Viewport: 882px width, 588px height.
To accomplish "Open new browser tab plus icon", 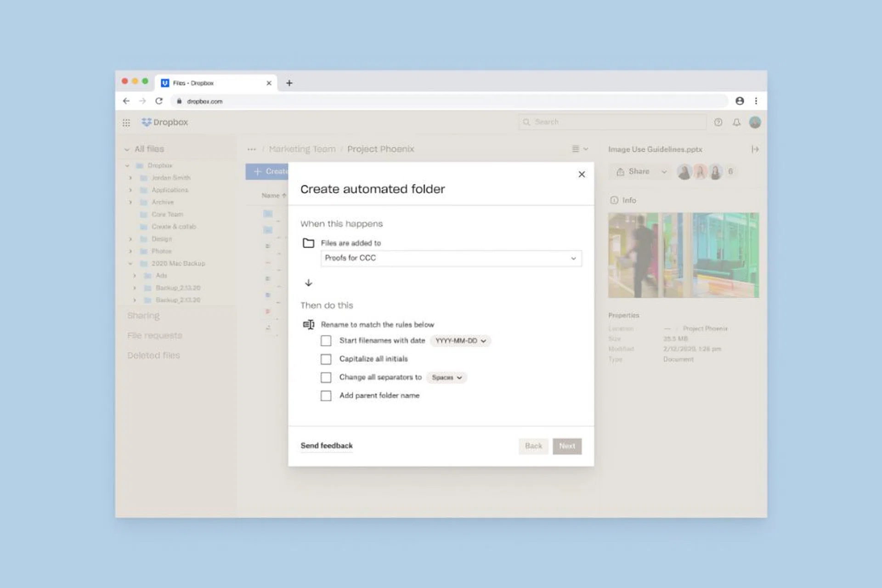I will [289, 83].
